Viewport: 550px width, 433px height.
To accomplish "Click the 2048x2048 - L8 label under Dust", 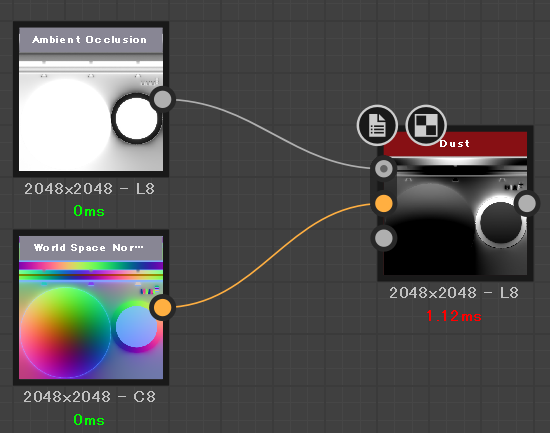I will pos(454,293).
